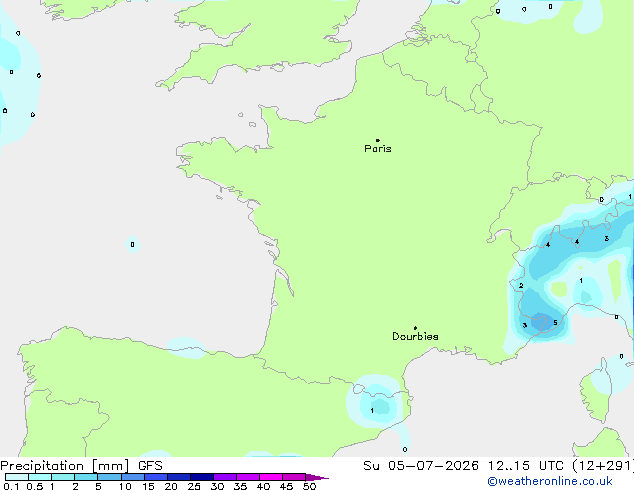Click the '25' legend scale value
Image resolution: width=634 pixels, height=490 pixels.
click(194, 486)
